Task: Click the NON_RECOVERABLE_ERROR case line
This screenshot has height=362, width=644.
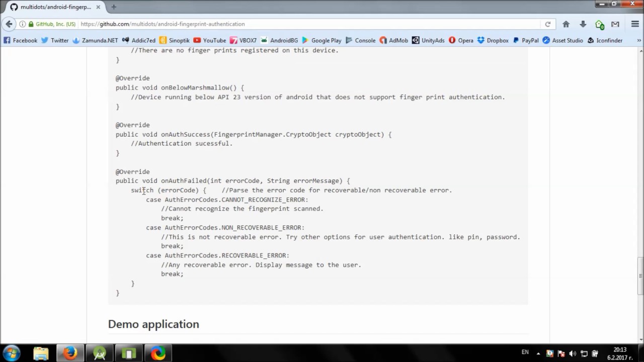Action: (x=225, y=228)
